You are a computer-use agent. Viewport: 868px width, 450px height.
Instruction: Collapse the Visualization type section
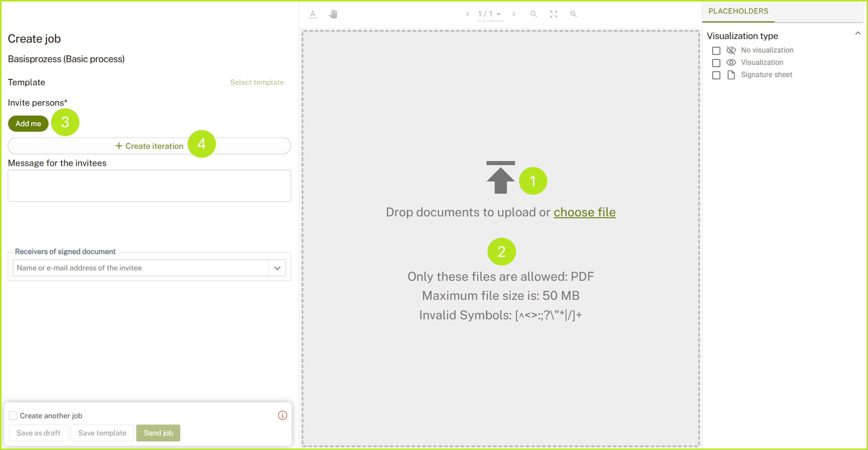click(x=858, y=33)
